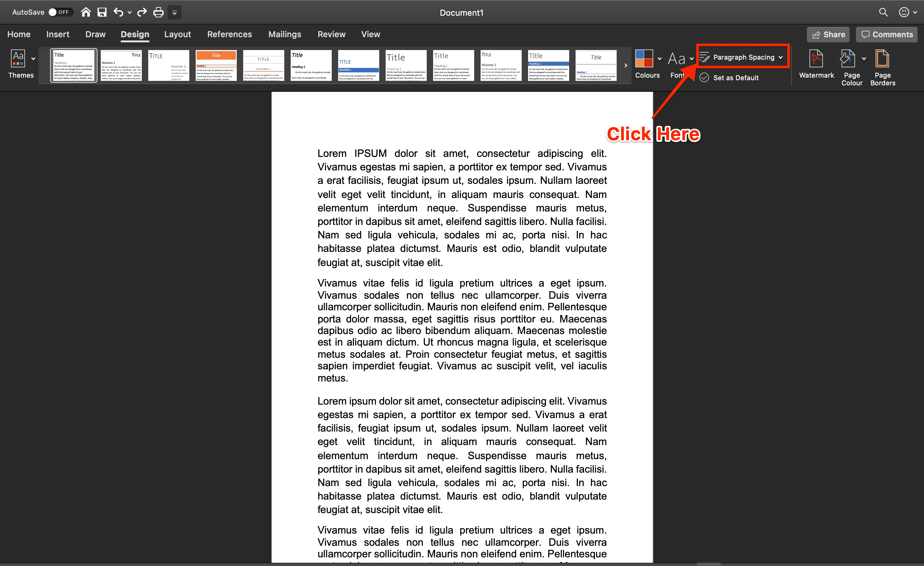Select the Design tab in ribbon
The width and height of the screenshot is (924, 566).
pos(135,34)
